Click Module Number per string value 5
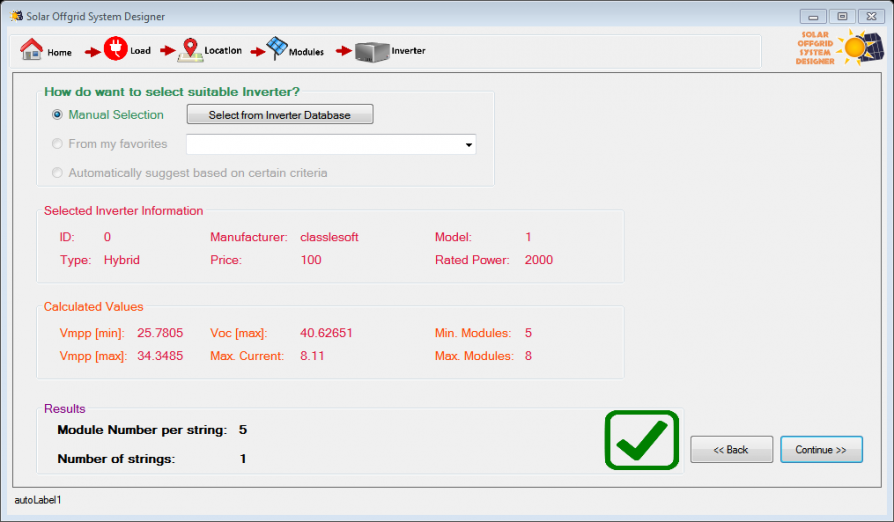 [243, 430]
